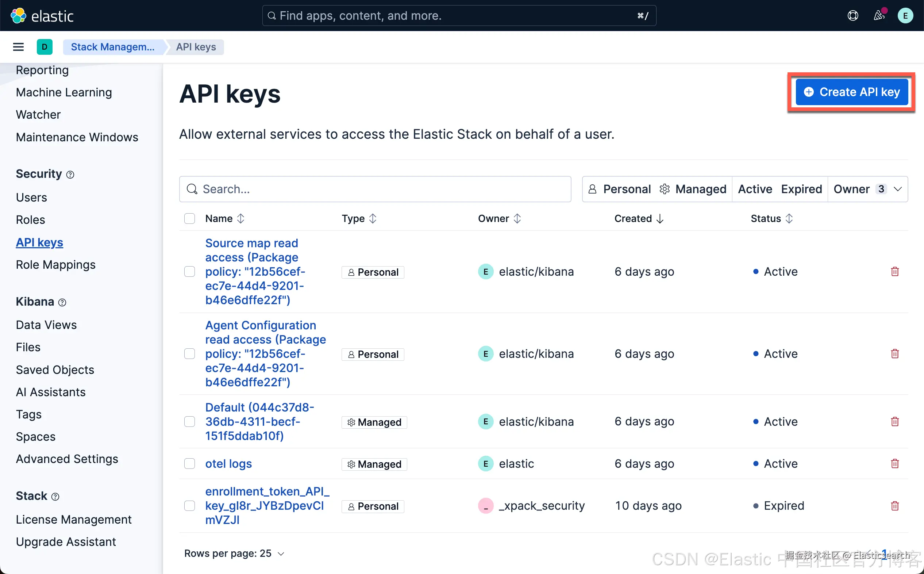Delete the expired enrollment token key
Screen dimensions: 924x574
895,506
